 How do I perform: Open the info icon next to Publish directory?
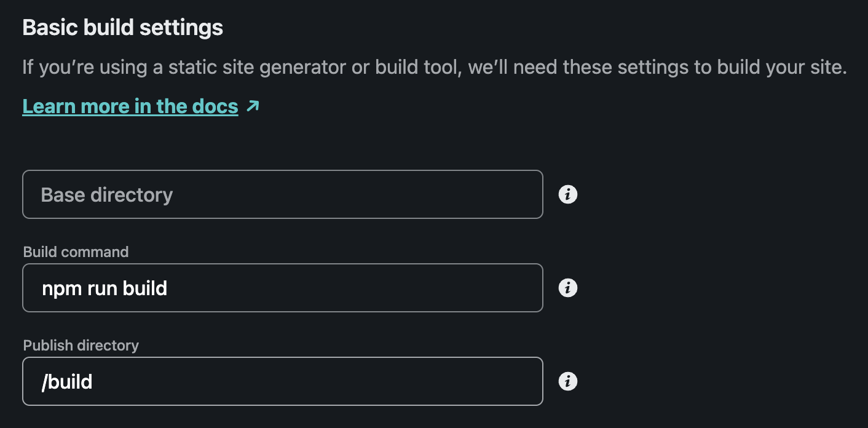pyautogui.click(x=567, y=382)
